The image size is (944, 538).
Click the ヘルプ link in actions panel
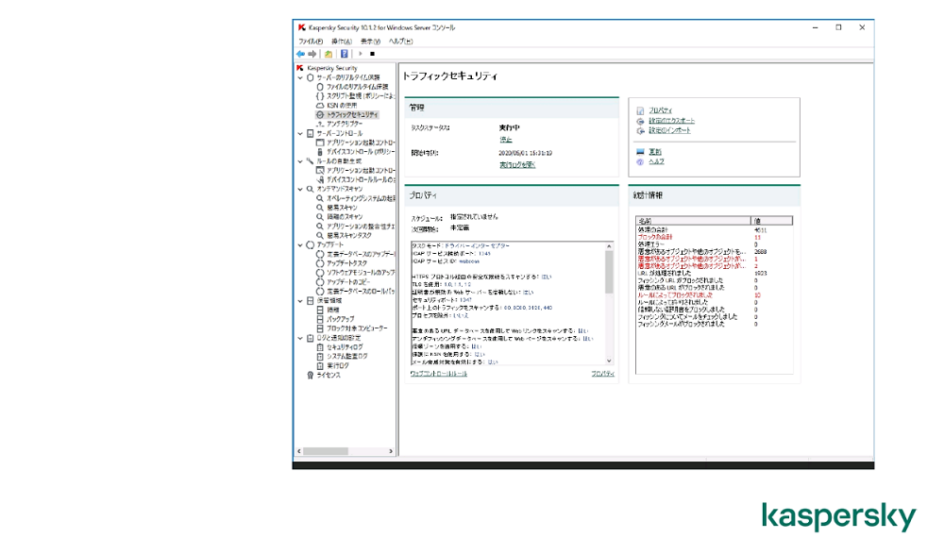click(x=656, y=162)
